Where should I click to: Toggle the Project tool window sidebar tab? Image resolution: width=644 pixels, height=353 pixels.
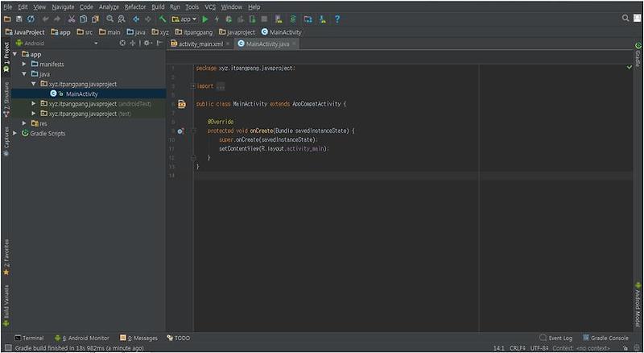pyautogui.click(x=6, y=52)
